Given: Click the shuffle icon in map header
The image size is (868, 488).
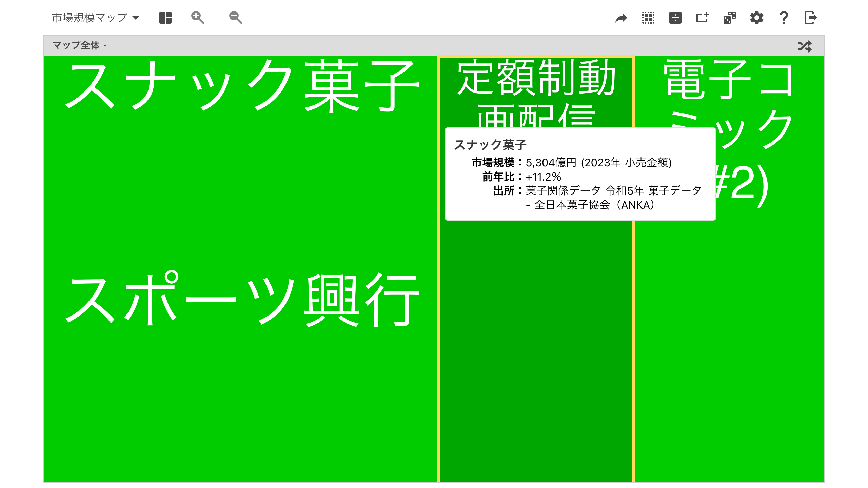Looking at the screenshot, I should [805, 46].
